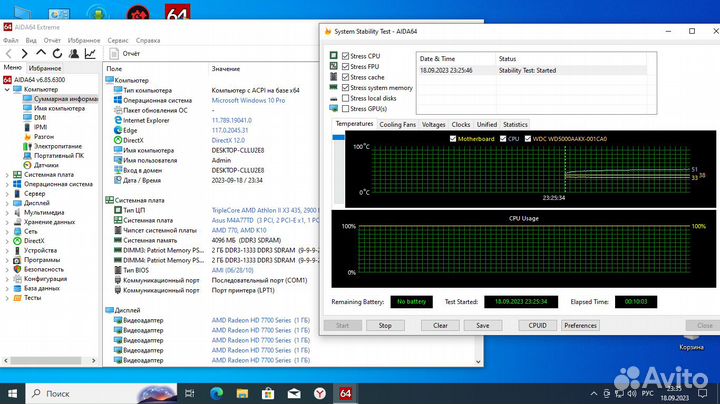The height and width of the screenshot is (404, 720).
Task: Open Microsoft Windows 10 Pro link
Action: click(248, 100)
